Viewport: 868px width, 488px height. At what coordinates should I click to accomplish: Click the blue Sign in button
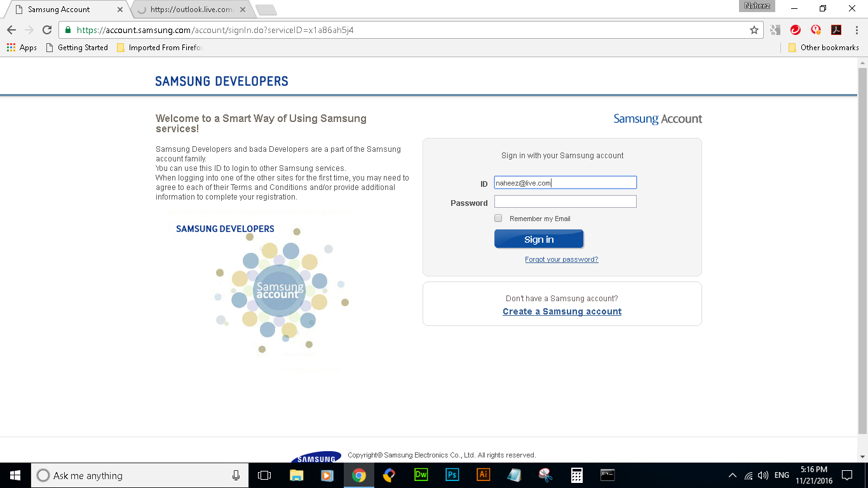[539, 239]
